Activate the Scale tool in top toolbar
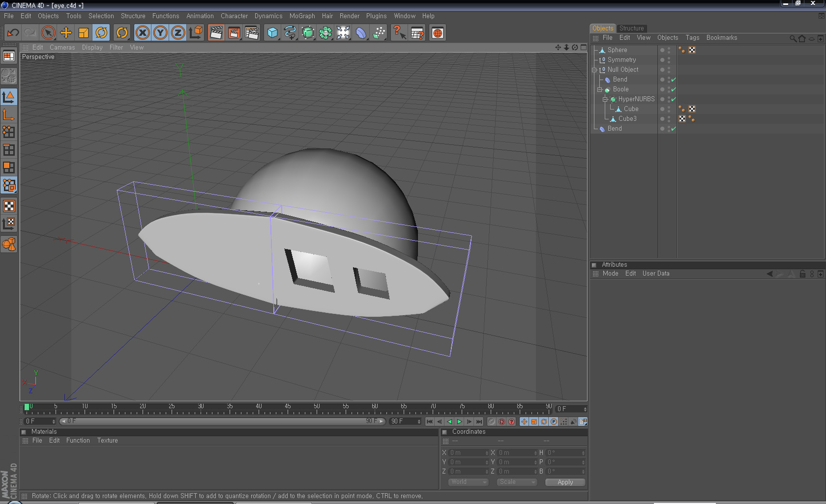Viewport: 826px width, 504px height. click(84, 33)
